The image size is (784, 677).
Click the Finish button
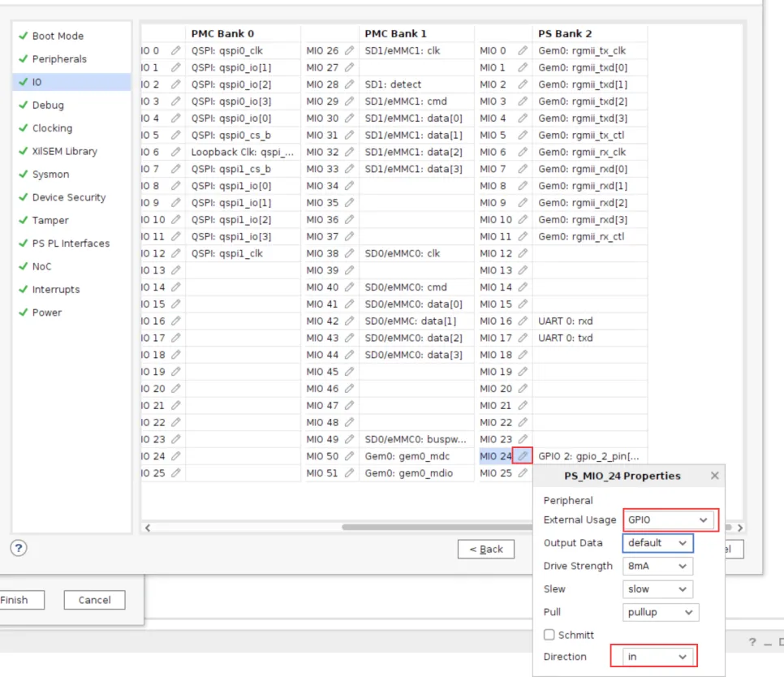tap(14, 600)
